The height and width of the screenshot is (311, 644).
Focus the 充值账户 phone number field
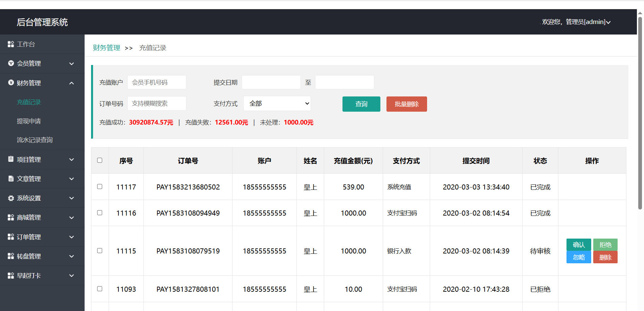[157, 82]
